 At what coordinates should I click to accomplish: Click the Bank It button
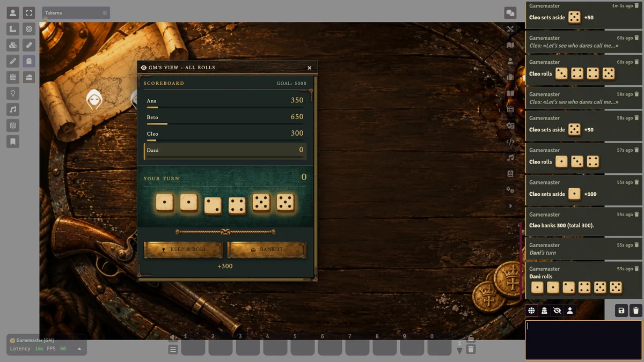pyautogui.click(x=267, y=250)
